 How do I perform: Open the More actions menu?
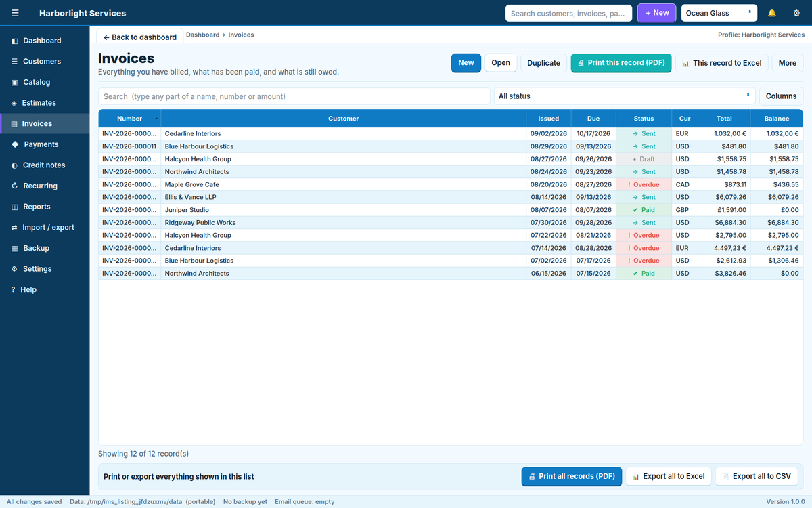[x=788, y=63]
